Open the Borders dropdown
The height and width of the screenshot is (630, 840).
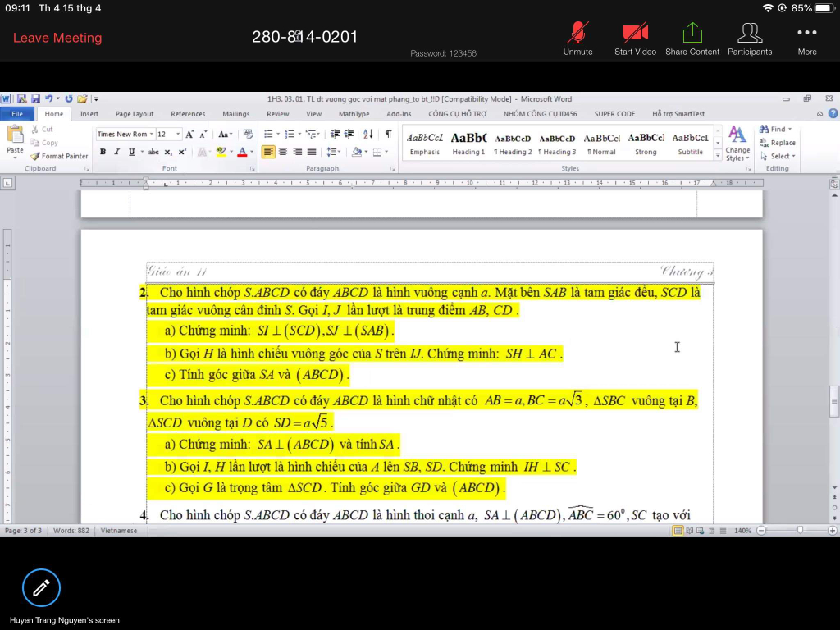click(x=387, y=152)
